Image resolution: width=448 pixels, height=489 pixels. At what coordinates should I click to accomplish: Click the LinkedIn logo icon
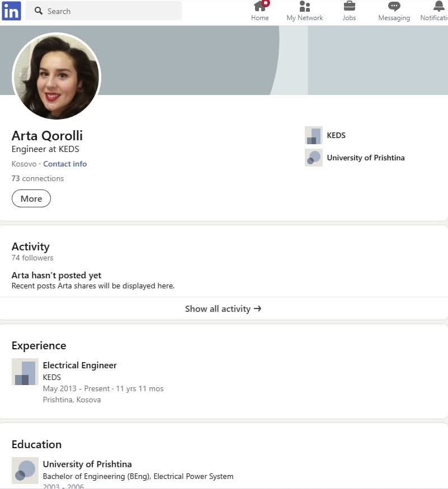click(11, 11)
